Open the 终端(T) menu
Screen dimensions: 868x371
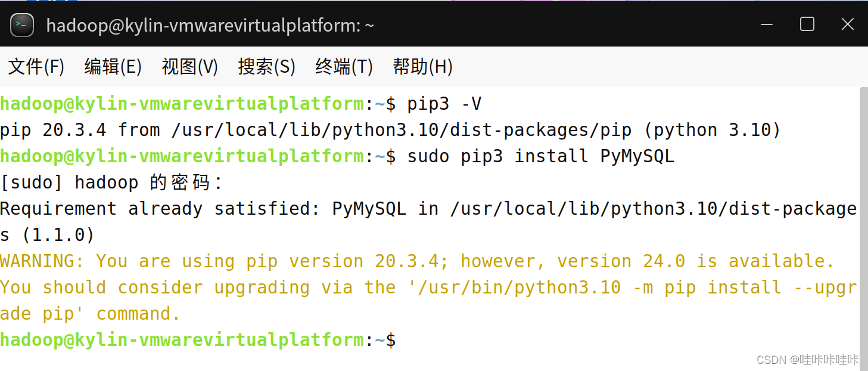(344, 66)
